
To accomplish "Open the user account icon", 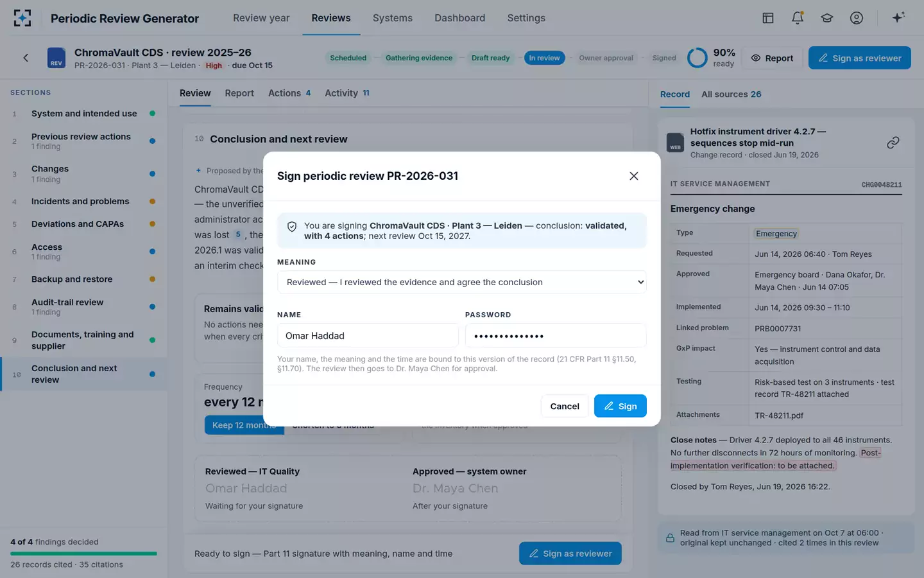I will tap(857, 18).
